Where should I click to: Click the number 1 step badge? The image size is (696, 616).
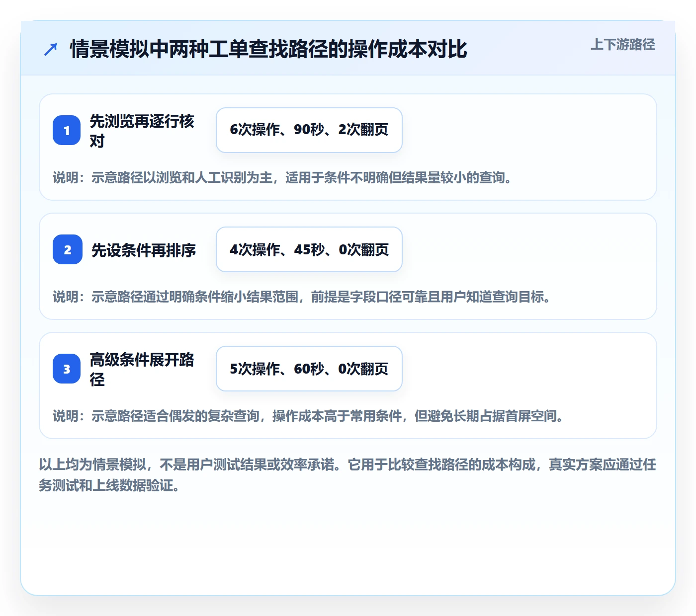[67, 130]
